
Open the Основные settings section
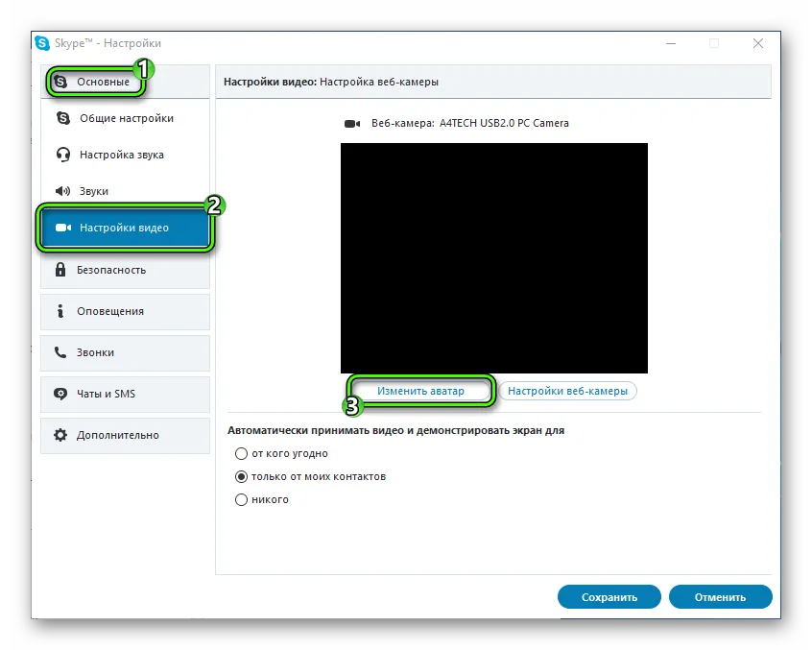(x=125, y=82)
